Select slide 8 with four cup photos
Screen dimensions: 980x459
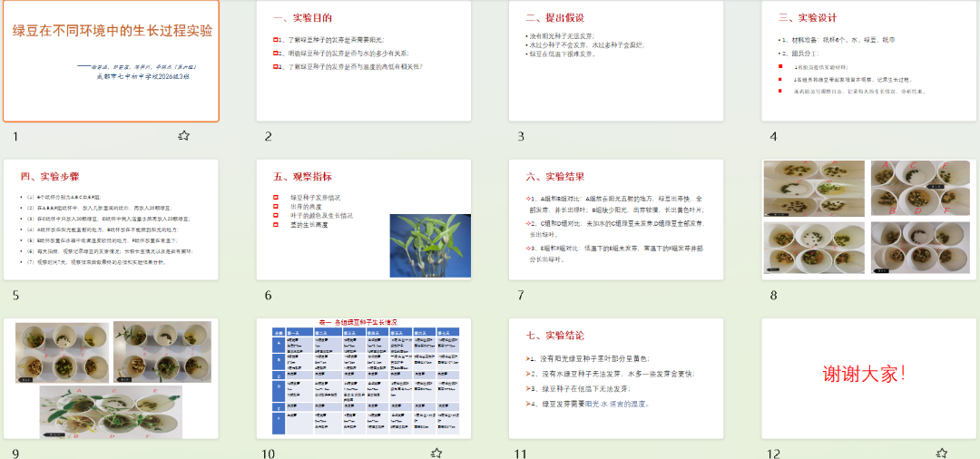pos(868,220)
